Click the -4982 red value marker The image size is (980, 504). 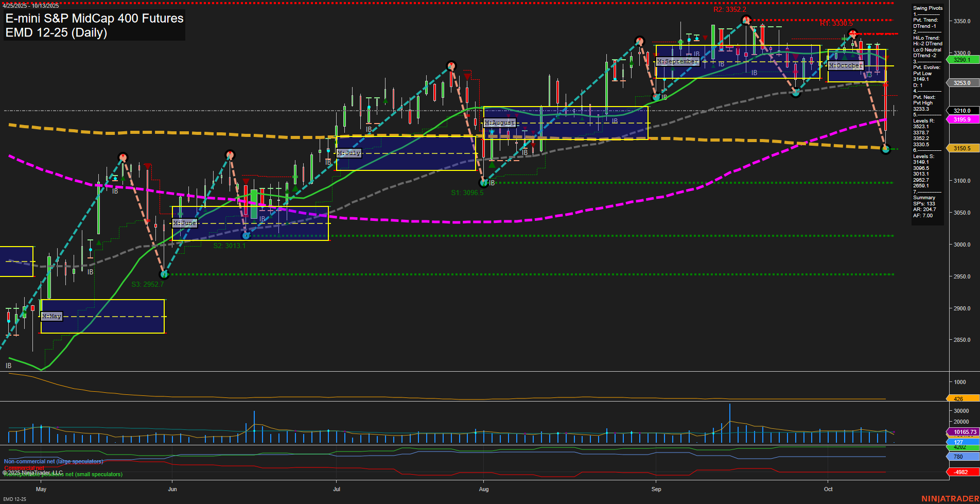click(960, 472)
